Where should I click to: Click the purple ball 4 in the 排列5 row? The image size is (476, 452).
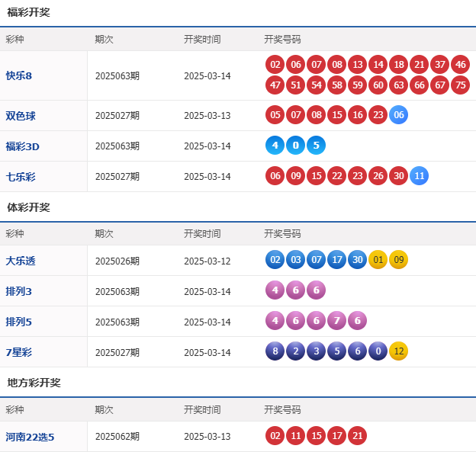[x=275, y=320]
